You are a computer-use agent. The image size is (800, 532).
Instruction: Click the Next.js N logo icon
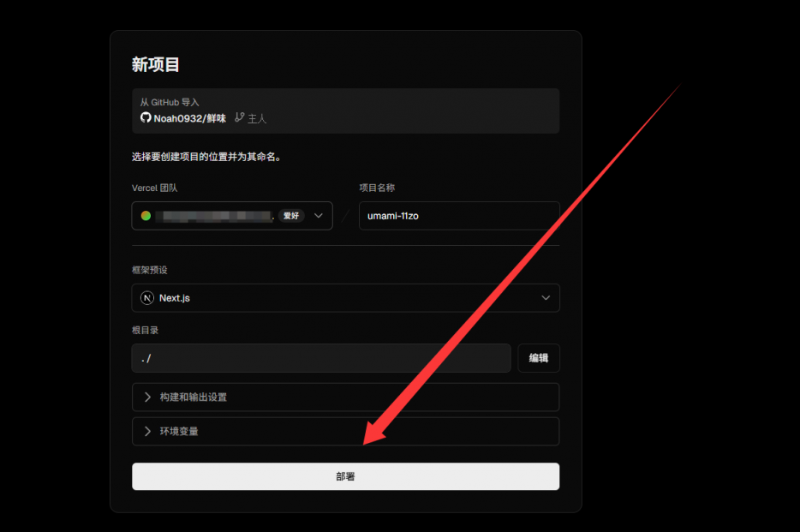(147, 298)
